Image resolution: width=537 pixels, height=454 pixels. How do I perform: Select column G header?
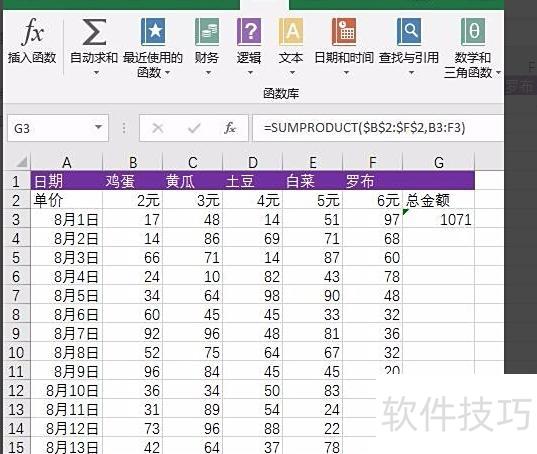click(x=439, y=162)
